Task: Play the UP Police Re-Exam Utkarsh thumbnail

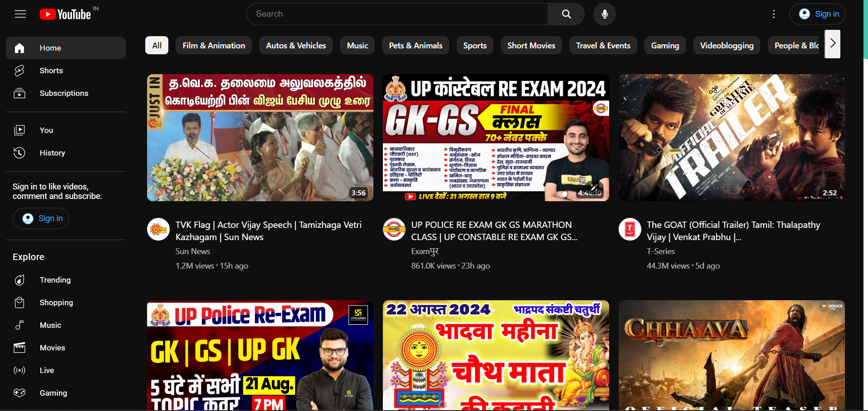Action: [260, 355]
